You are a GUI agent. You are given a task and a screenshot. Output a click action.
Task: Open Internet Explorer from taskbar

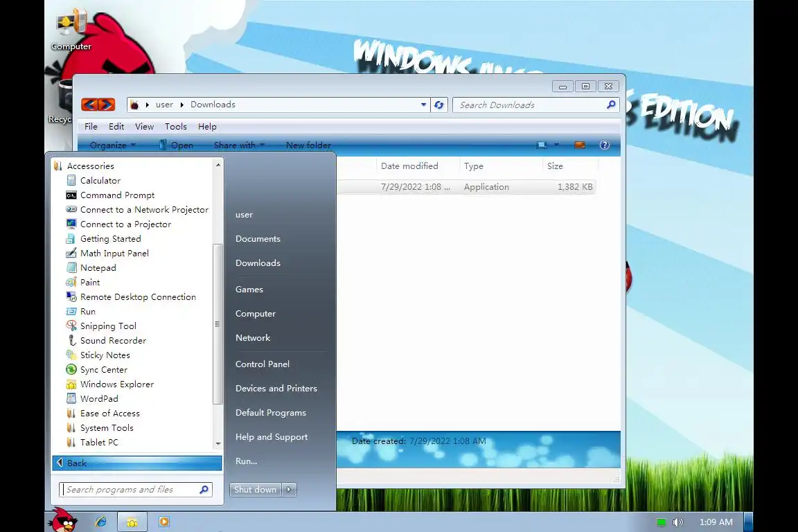[x=101, y=522]
